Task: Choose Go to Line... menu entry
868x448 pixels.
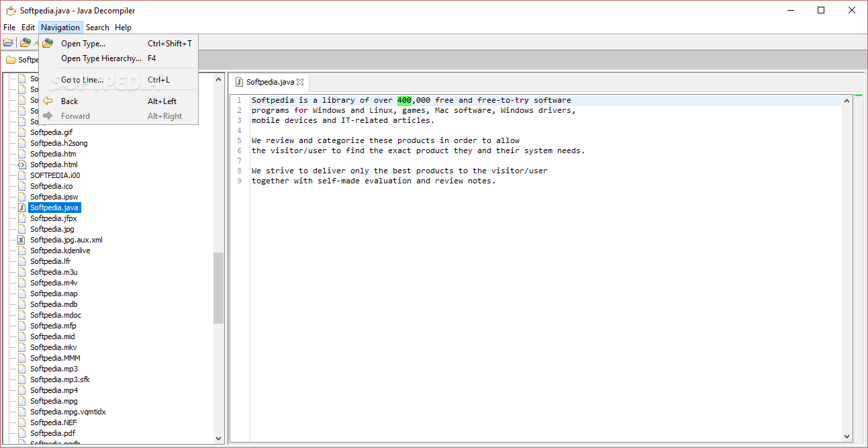Action: pyautogui.click(x=118, y=80)
